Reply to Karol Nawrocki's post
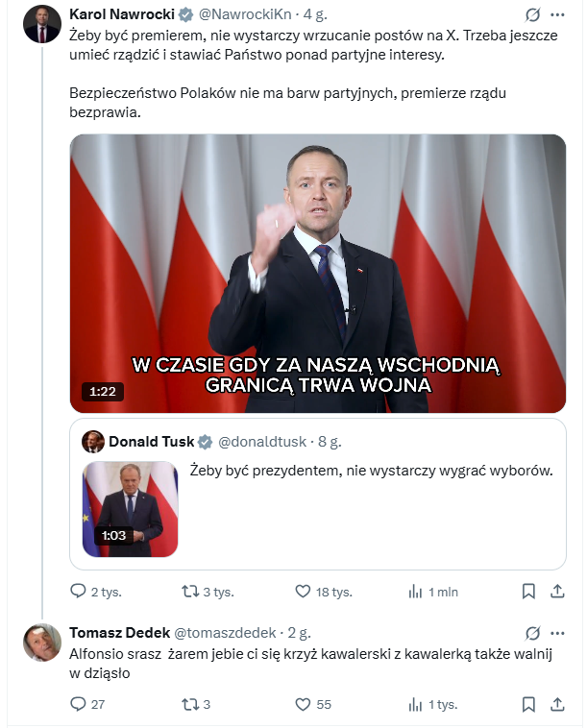 (x=80, y=592)
